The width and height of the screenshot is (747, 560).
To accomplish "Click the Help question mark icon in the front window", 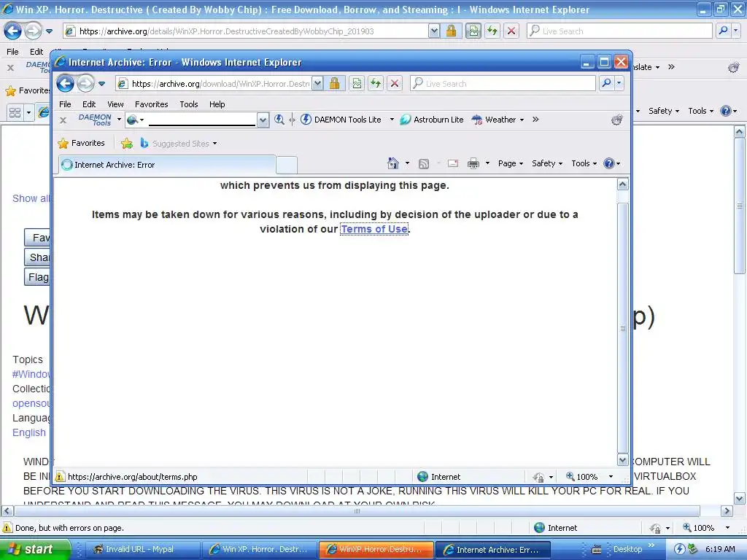I will click(609, 163).
